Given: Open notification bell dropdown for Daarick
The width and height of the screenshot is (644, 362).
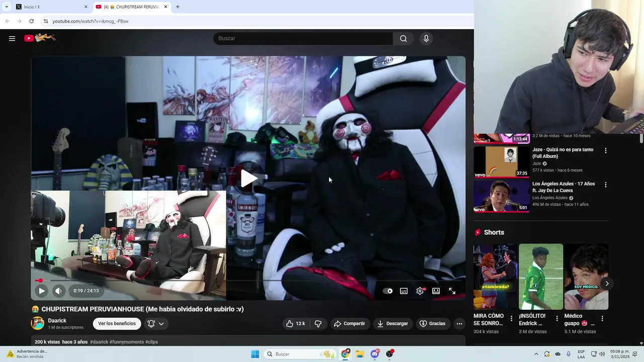Looking at the screenshot, I should pos(155,323).
